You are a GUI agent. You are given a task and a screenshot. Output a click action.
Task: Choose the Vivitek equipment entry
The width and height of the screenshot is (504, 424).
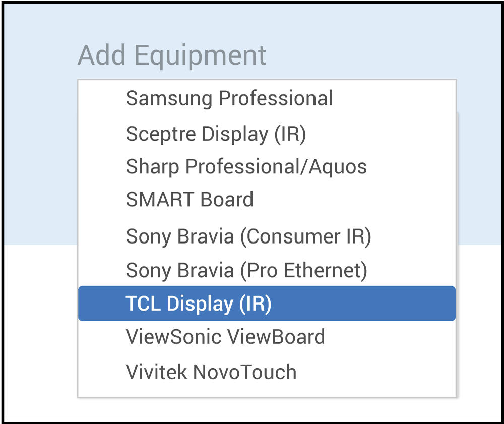[211, 372]
